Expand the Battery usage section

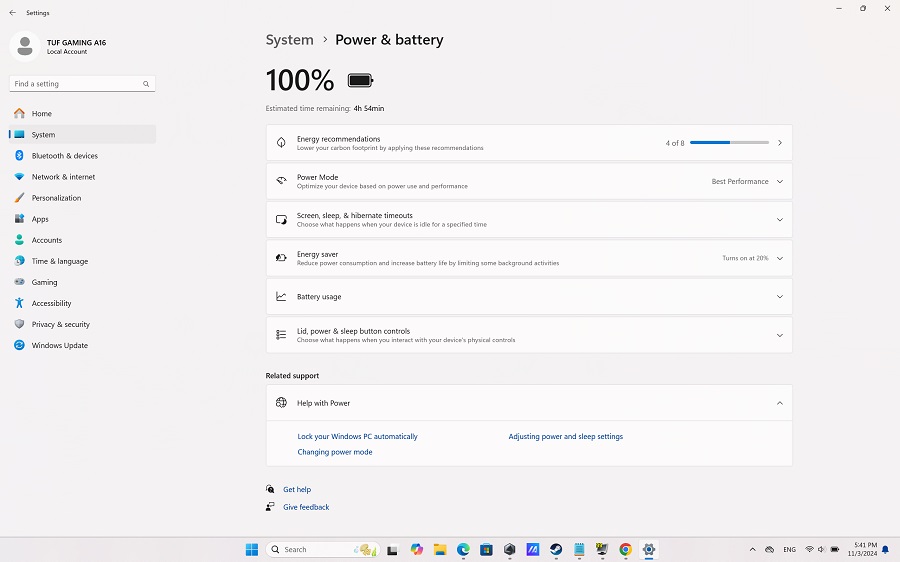pos(779,297)
